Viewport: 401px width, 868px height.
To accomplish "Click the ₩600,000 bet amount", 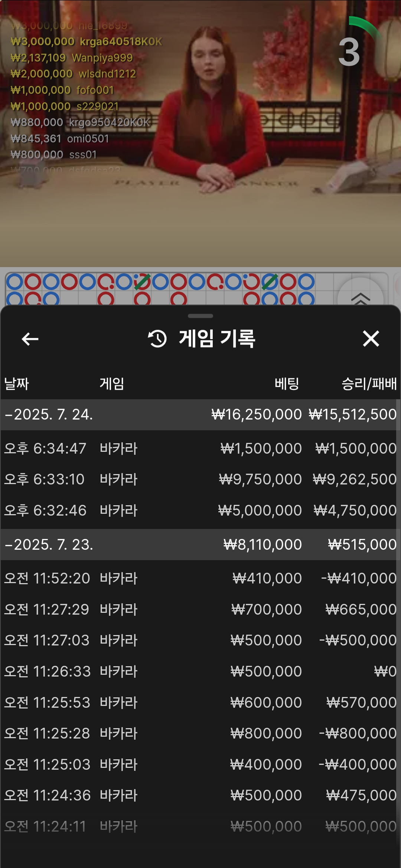I will (x=266, y=703).
